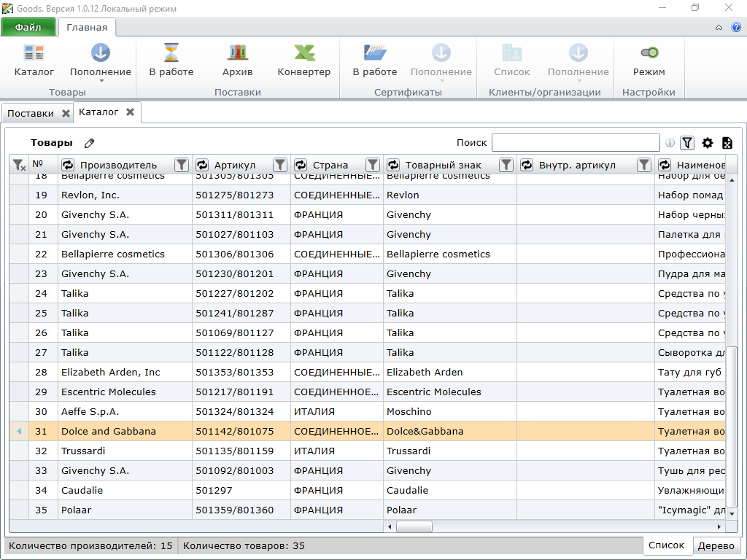Screen dimensions: 747x560
Task: Open table settings gear icon
Action: (708, 143)
